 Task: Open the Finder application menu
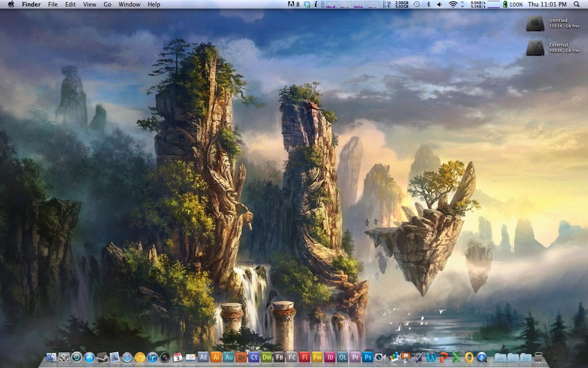(31, 4)
